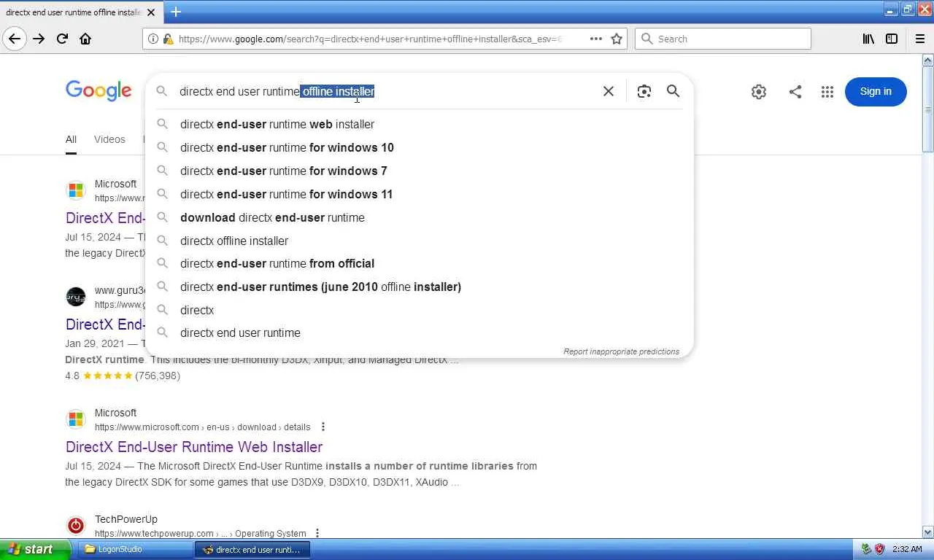Screen dimensions: 934x560
Task: Click the green Safely Remove Hardware tray icon
Action: [866, 549]
